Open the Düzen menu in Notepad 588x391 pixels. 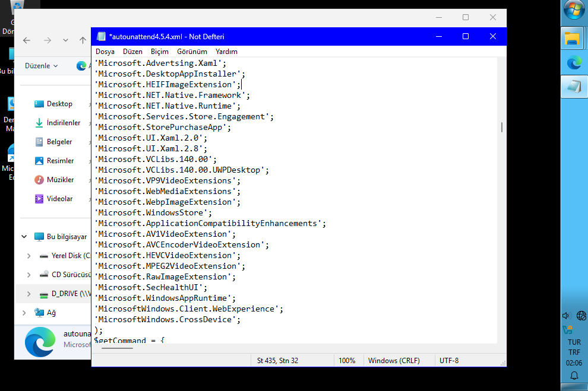point(133,51)
